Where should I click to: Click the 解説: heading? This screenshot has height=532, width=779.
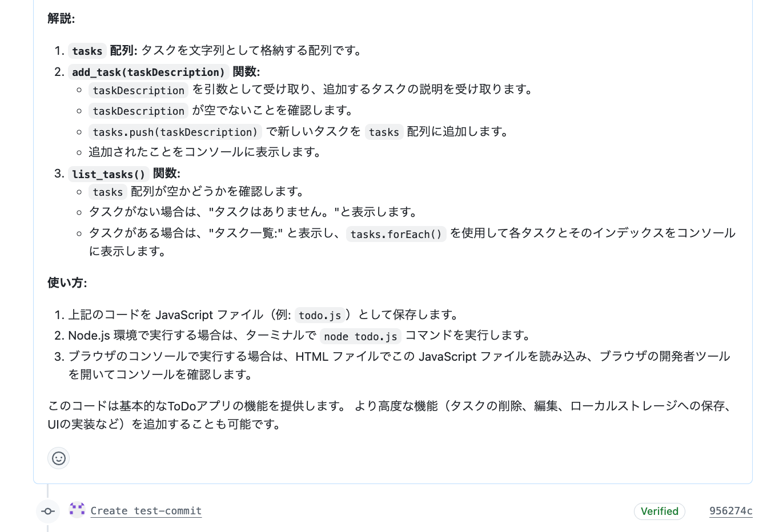61,18
